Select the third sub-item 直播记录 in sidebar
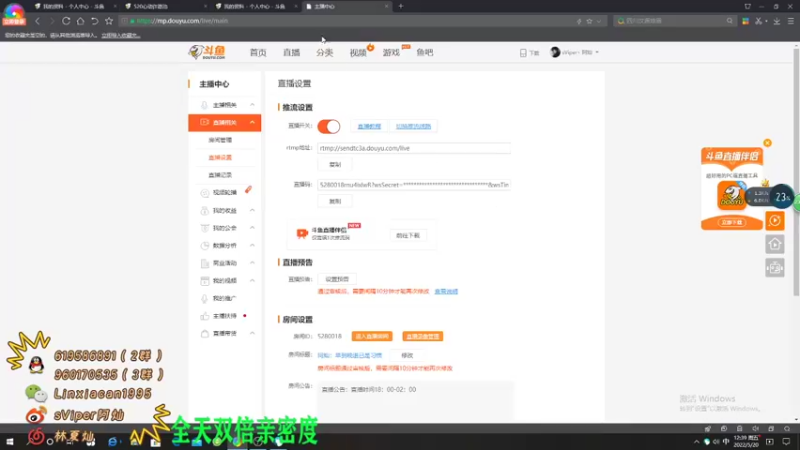Image resolution: width=800 pixels, height=450 pixels. [220, 175]
